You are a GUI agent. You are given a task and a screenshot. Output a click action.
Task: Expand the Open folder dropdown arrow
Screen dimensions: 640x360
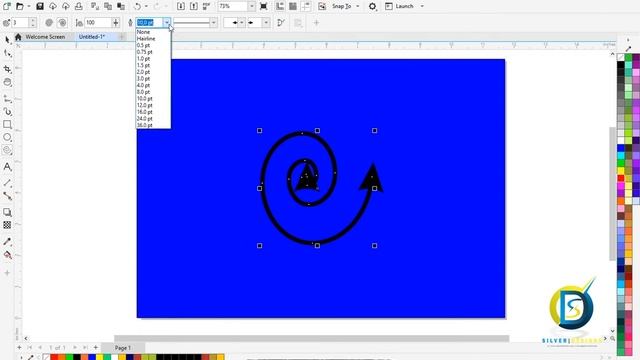(x=29, y=7)
